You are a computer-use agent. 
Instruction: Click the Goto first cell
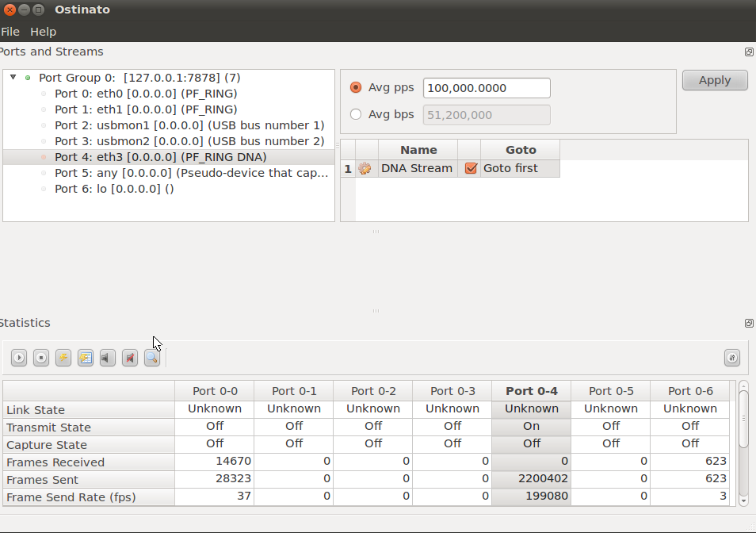(520, 168)
